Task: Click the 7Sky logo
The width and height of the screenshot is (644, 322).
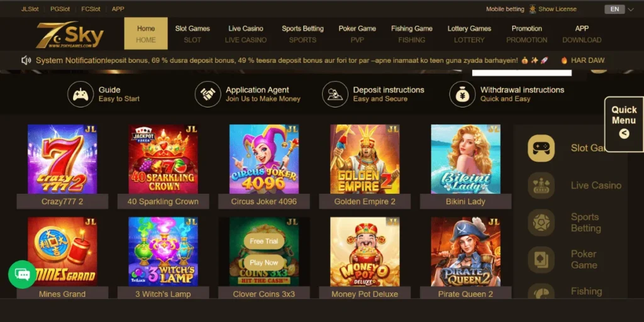Action: click(69, 35)
